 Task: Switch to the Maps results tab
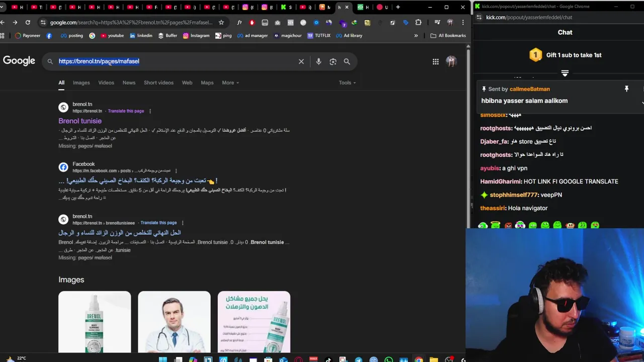point(207,82)
